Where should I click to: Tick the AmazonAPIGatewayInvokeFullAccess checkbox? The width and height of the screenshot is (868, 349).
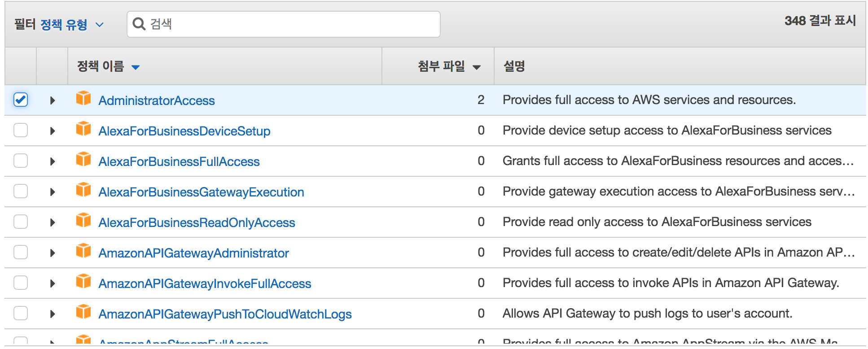21,283
